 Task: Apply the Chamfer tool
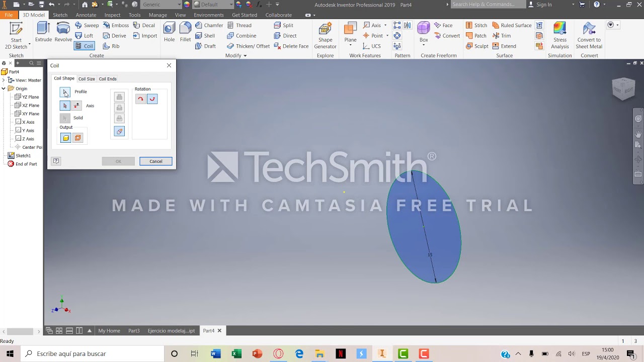pyautogui.click(x=209, y=25)
